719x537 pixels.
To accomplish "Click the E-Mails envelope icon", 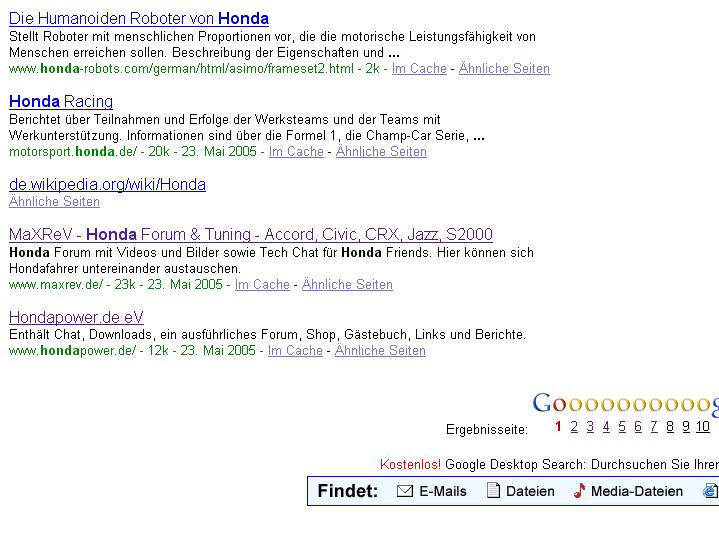I will click(405, 491).
